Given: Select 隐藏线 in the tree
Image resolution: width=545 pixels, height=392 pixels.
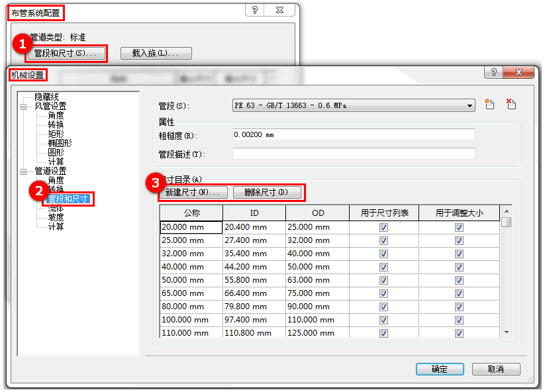Looking at the screenshot, I should pos(46,97).
